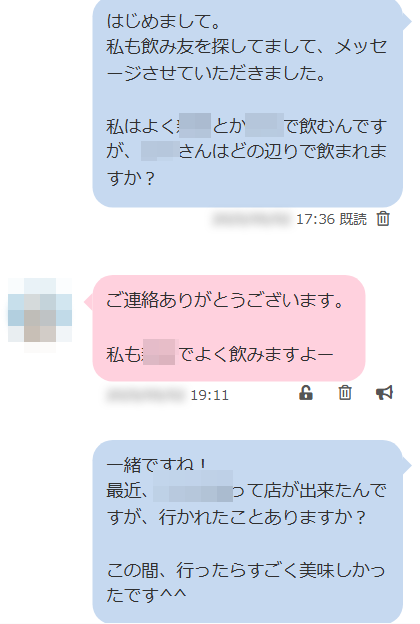Click the text でよく飲みますよー
The height and width of the screenshot is (624, 420).
coord(256,354)
